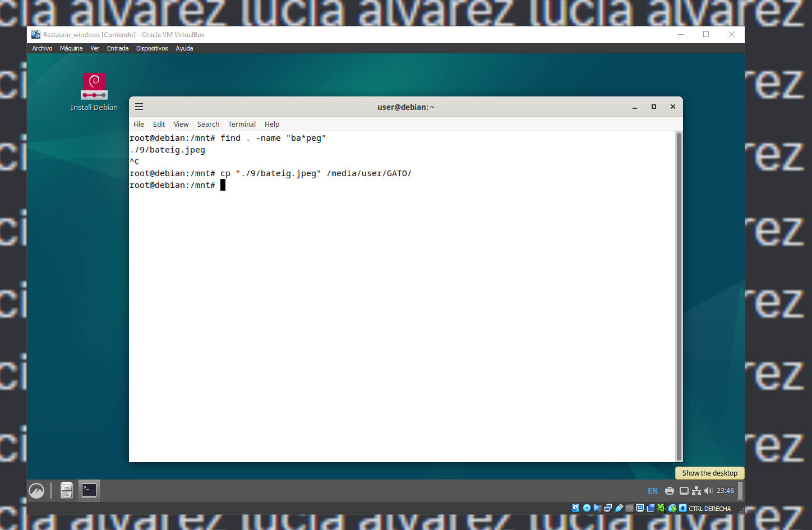The width and height of the screenshot is (812, 530).
Task: Click the Show the desktop button
Action: tap(709, 473)
